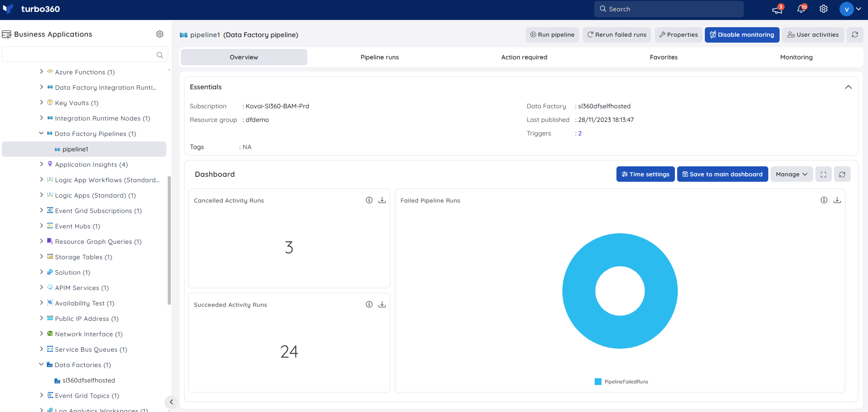868x412 pixels.
Task: Click the turbo360 logo
Action: point(31,9)
